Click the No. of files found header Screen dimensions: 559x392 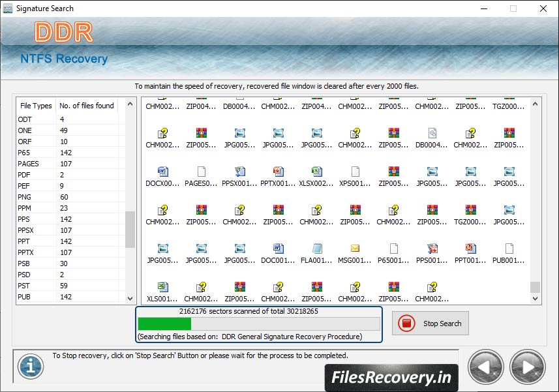tap(87, 106)
